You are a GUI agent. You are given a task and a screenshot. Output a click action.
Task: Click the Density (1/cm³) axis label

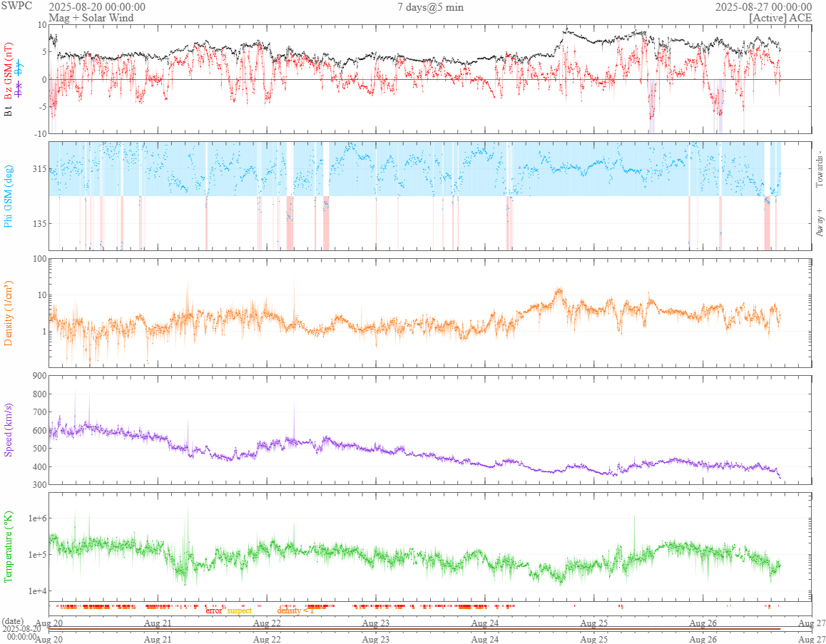pyautogui.click(x=8, y=313)
